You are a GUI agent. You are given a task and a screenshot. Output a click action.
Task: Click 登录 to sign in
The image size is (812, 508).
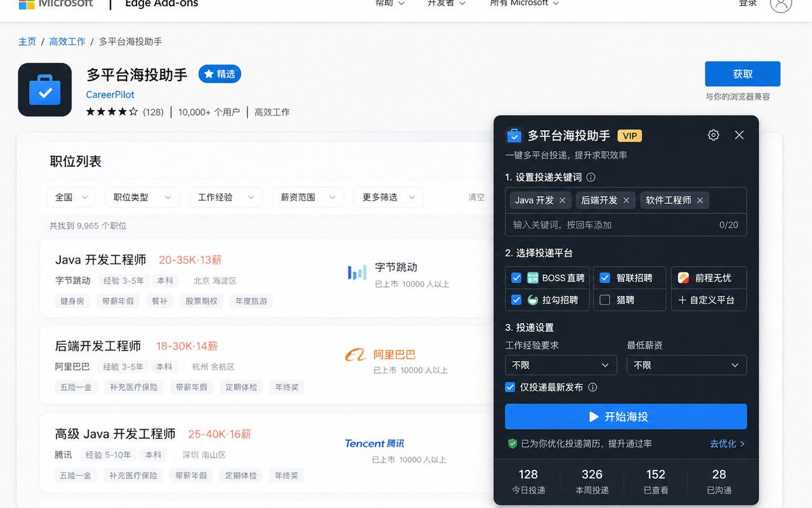point(748,3)
